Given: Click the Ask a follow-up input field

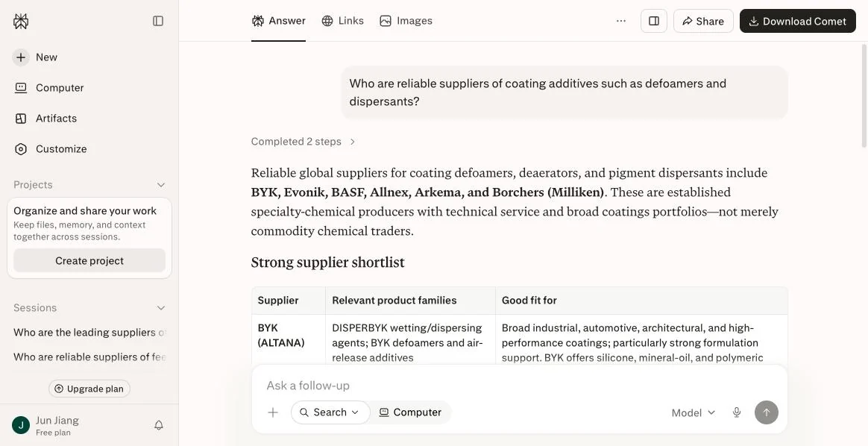Looking at the screenshot, I should (x=519, y=386).
